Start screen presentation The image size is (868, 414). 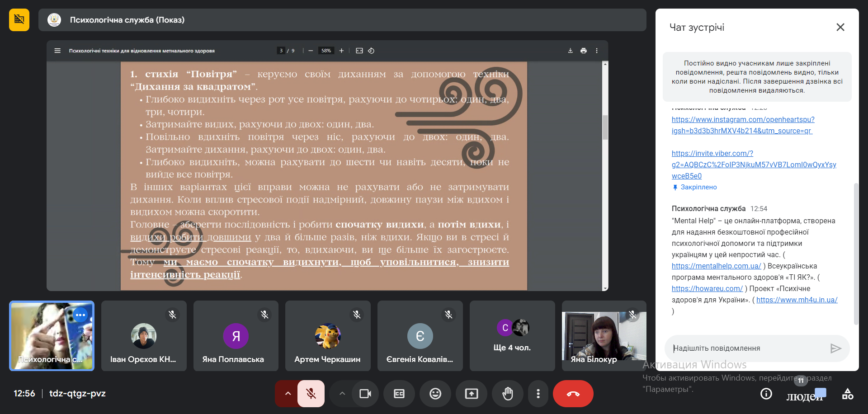pyautogui.click(x=472, y=394)
